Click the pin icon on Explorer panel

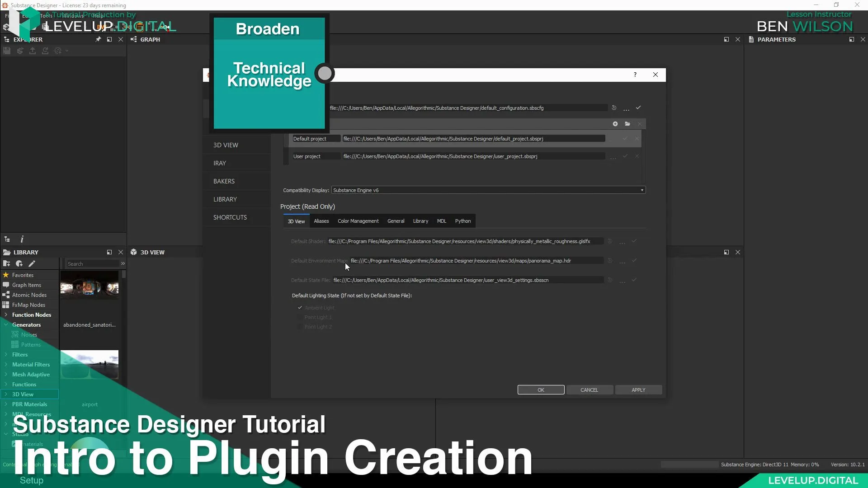[98, 39]
